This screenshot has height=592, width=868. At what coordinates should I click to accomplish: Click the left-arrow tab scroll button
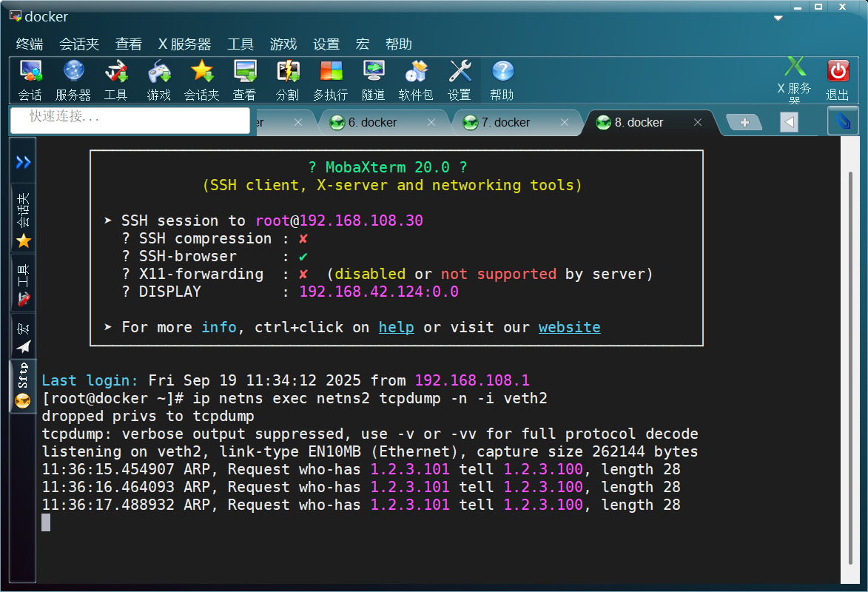click(x=789, y=122)
